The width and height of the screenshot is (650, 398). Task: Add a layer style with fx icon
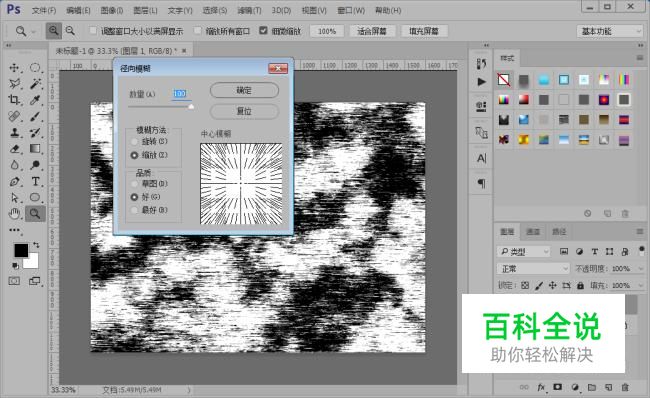[541, 387]
